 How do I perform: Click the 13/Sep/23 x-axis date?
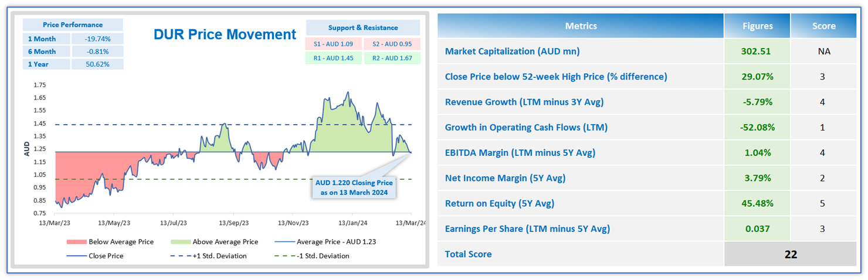(x=234, y=223)
